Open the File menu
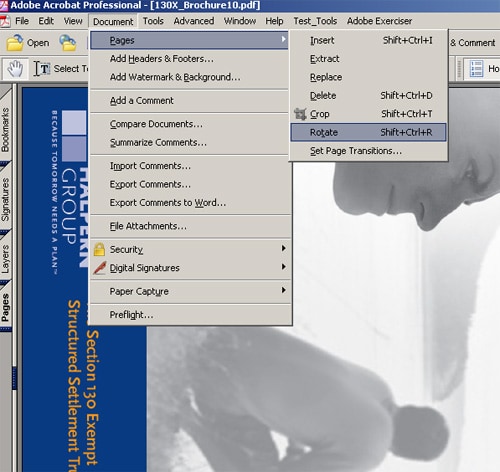Image resolution: width=500 pixels, height=472 pixels. click(22, 21)
